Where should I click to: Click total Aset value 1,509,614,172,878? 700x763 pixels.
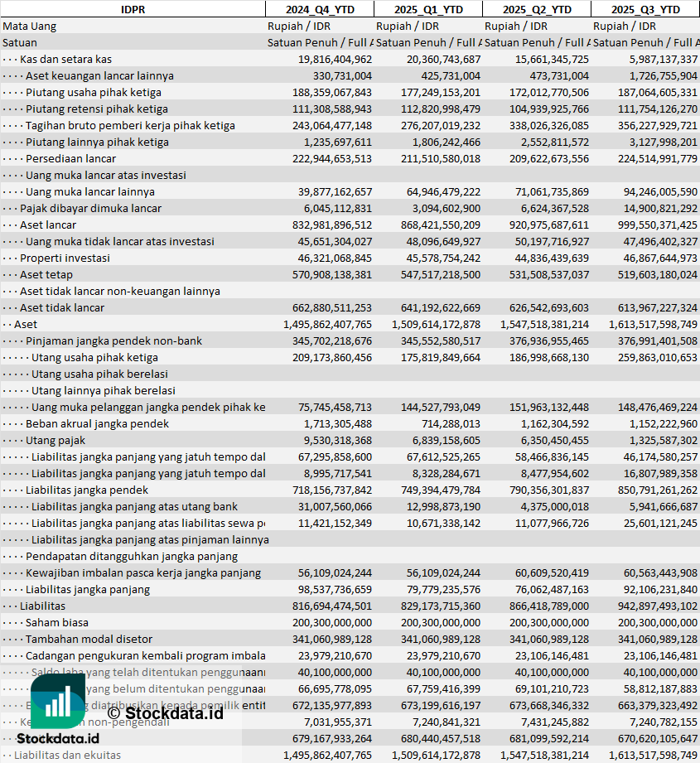click(x=436, y=324)
